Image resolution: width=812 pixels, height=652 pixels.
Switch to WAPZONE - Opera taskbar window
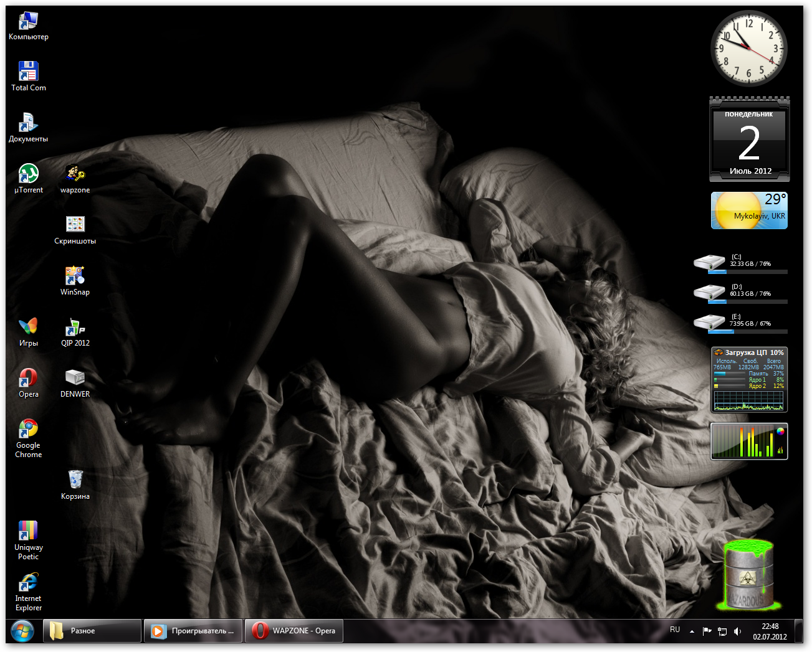294,631
